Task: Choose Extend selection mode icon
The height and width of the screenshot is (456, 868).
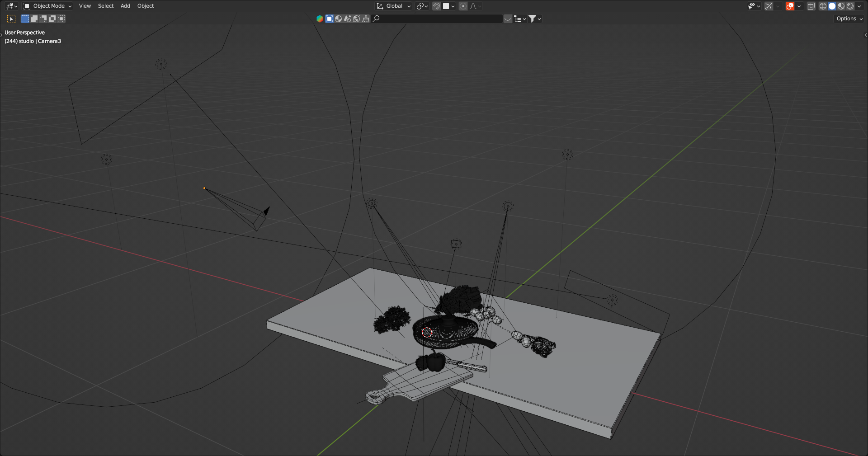Action: pos(34,19)
